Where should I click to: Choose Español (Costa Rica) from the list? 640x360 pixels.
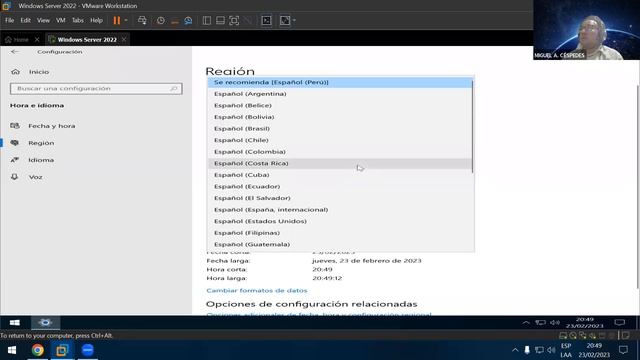click(x=340, y=163)
